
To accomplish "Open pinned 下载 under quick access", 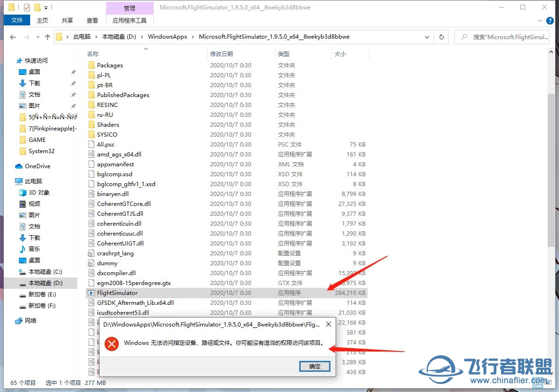I will pyautogui.click(x=34, y=83).
